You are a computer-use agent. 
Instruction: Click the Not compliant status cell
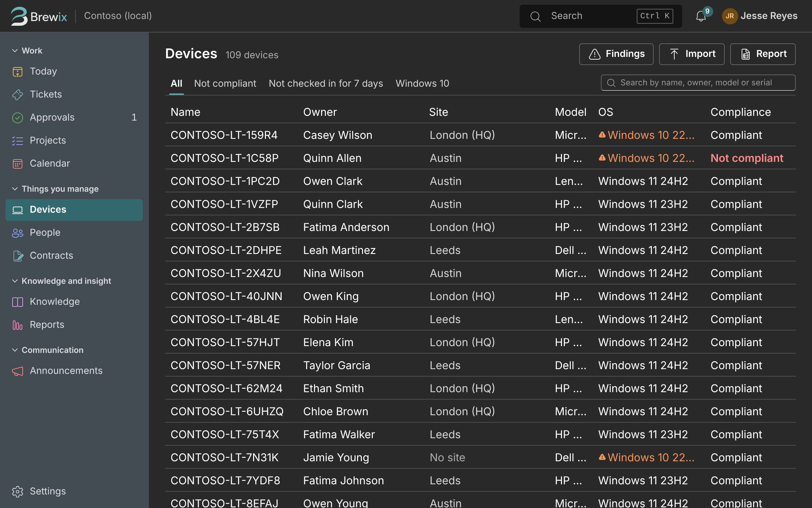click(x=747, y=158)
